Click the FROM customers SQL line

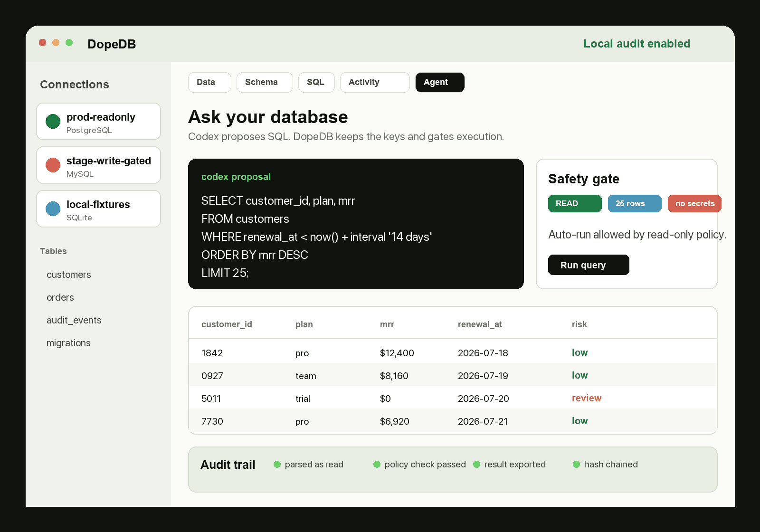coord(245,218)
